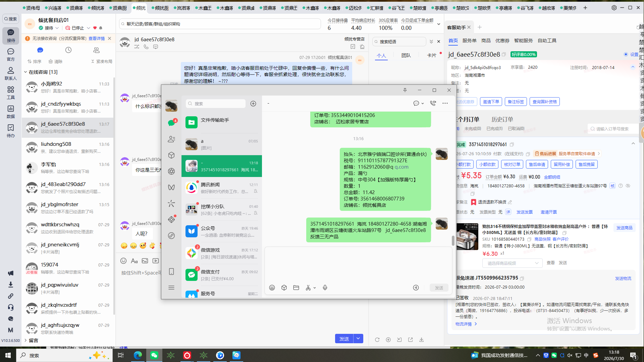Collapse the order 3571451018297661 card
The image size is (644, 362).
tap(633, 144)
